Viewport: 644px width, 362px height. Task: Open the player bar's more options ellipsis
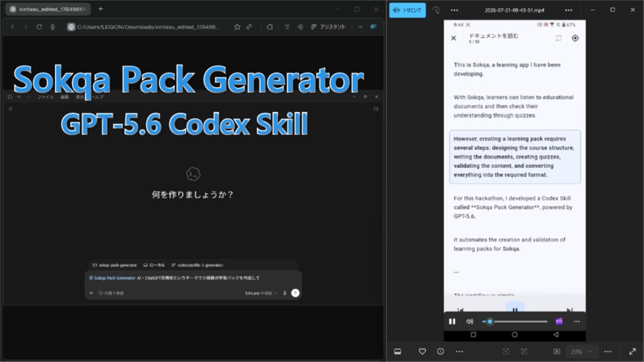point(577,322)
